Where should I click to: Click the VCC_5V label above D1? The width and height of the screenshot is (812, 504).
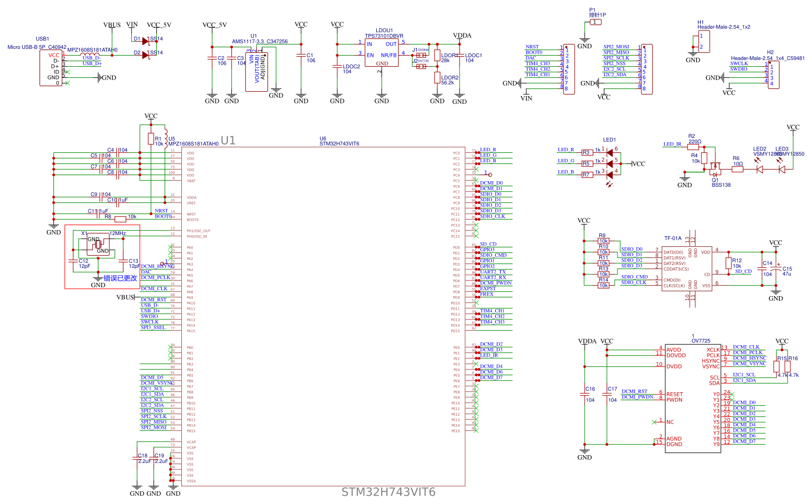pos(159,25)
